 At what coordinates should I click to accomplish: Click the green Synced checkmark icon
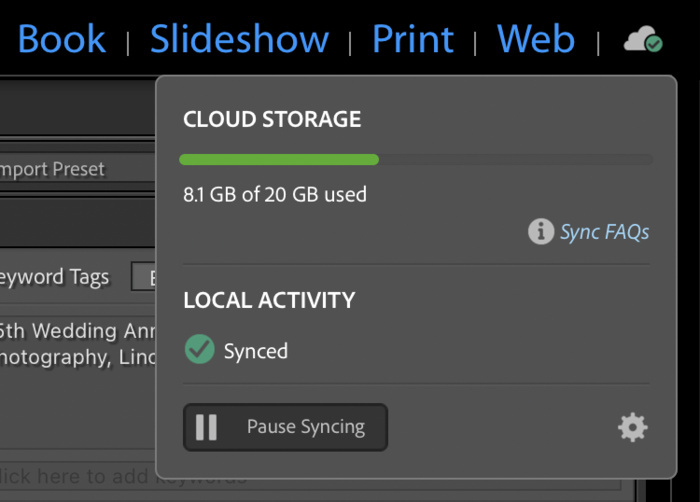(200, 349)
